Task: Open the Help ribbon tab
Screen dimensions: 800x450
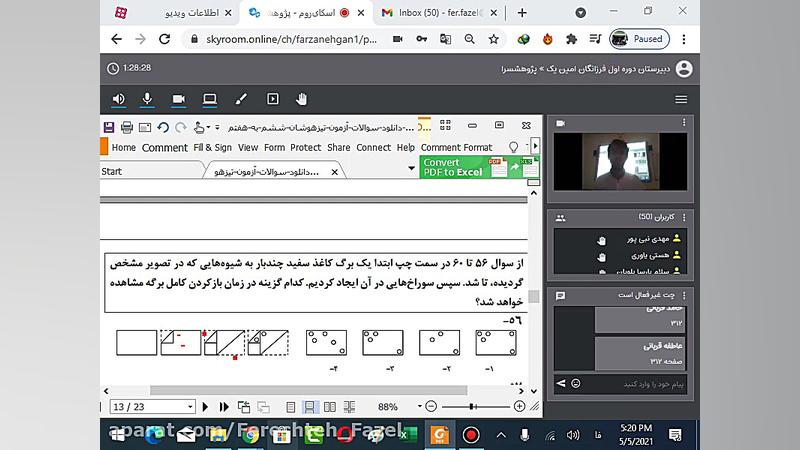Action: (x=406, y=147)
